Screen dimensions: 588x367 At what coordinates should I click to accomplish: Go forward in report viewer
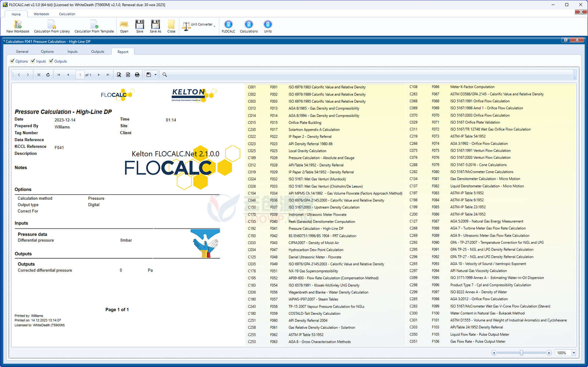click(x=28, y=75)
